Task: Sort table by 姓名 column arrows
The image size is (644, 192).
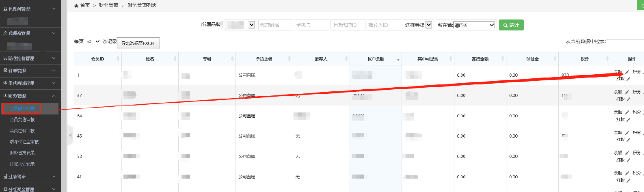Action: (x=175, y=59)
